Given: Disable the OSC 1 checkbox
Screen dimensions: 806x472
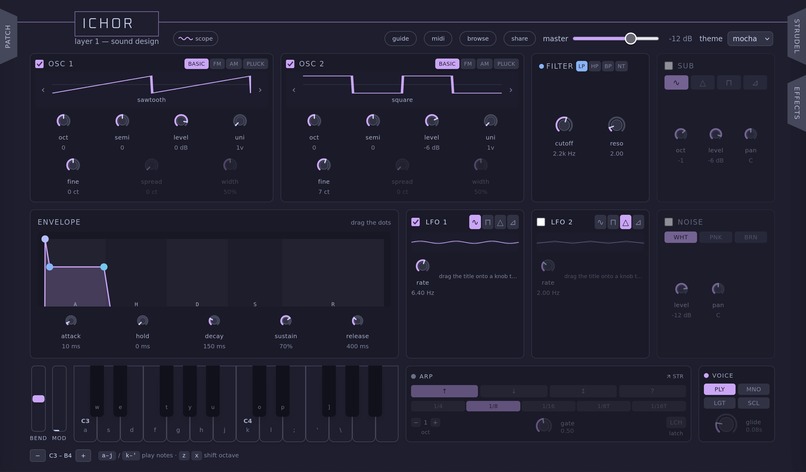Looking at the screenshot, I should pyautogui.click(x=39, y=64).
